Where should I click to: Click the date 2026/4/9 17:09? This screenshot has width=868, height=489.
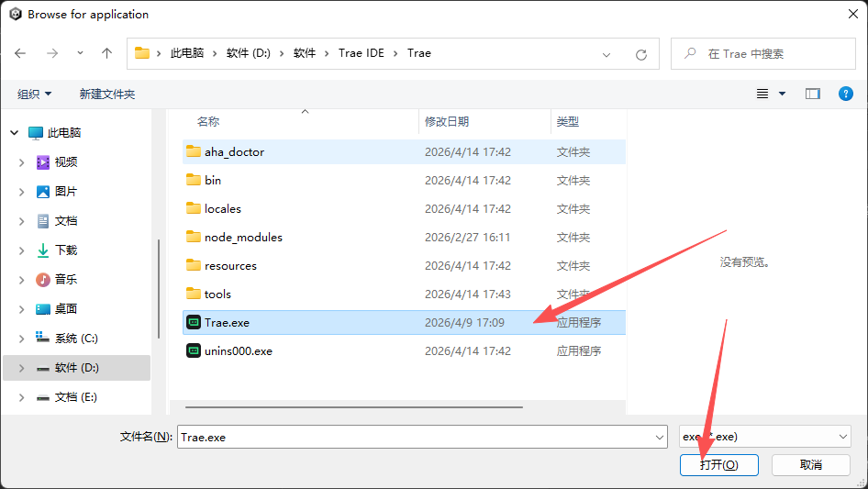coord(464,322)
